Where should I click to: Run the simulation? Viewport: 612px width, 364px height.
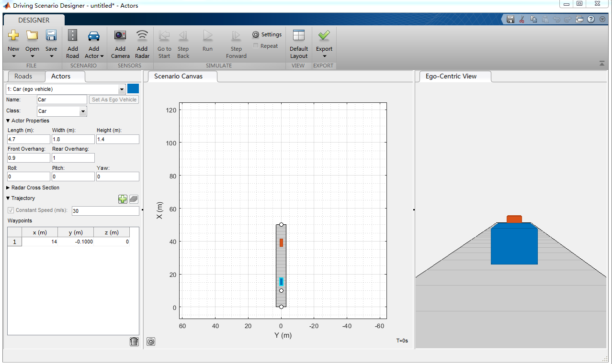(207, 35)
